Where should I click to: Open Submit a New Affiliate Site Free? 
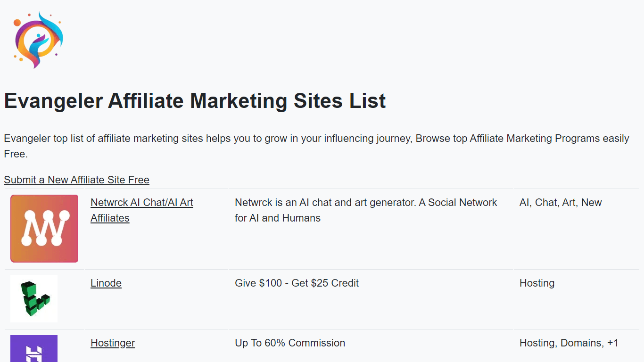pos(77,180)
